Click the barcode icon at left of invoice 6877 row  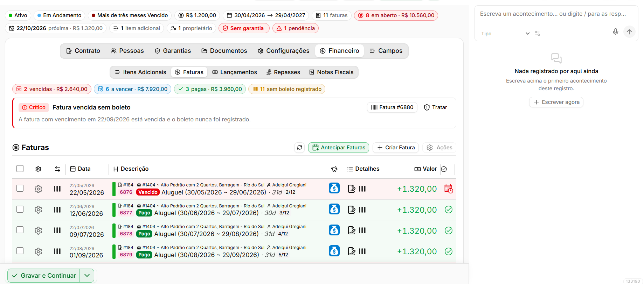pyautogui.click(x=57, y=210)
